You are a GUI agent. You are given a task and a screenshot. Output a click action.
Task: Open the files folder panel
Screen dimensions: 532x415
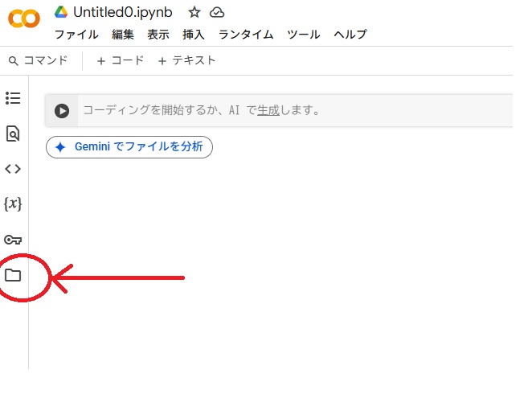pyautogui.click(x=13, y=275)
